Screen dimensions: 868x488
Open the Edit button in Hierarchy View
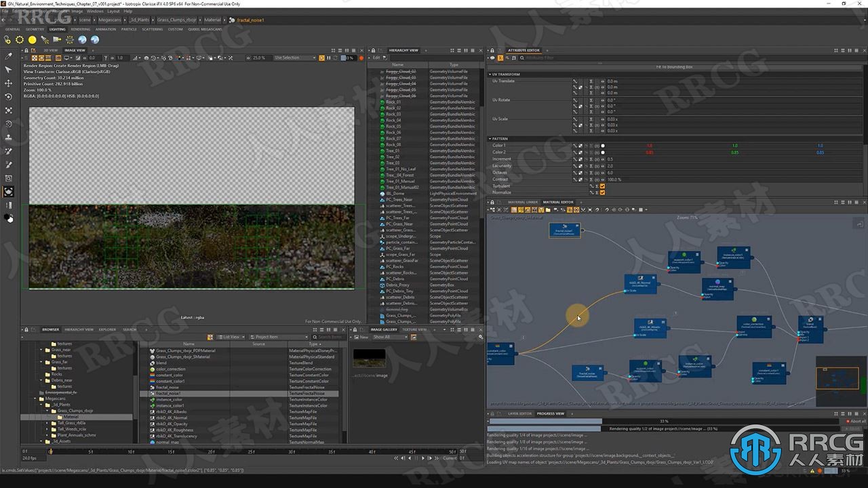pos(376,58)
